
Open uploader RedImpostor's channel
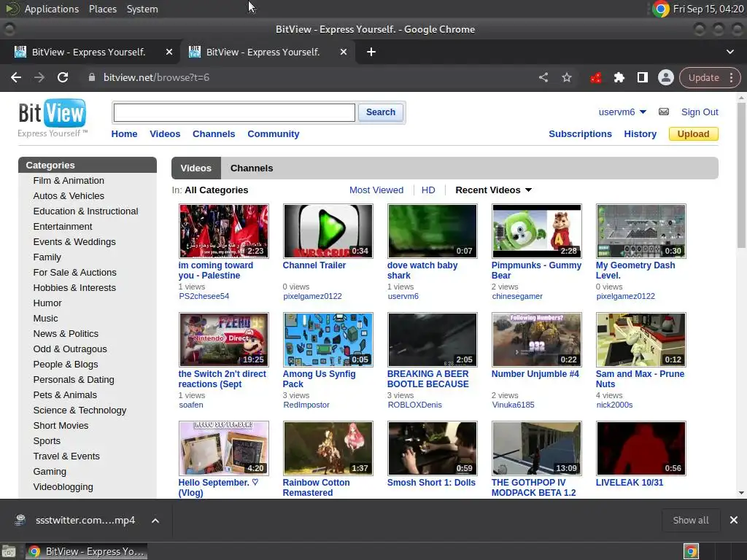(306, 405)
